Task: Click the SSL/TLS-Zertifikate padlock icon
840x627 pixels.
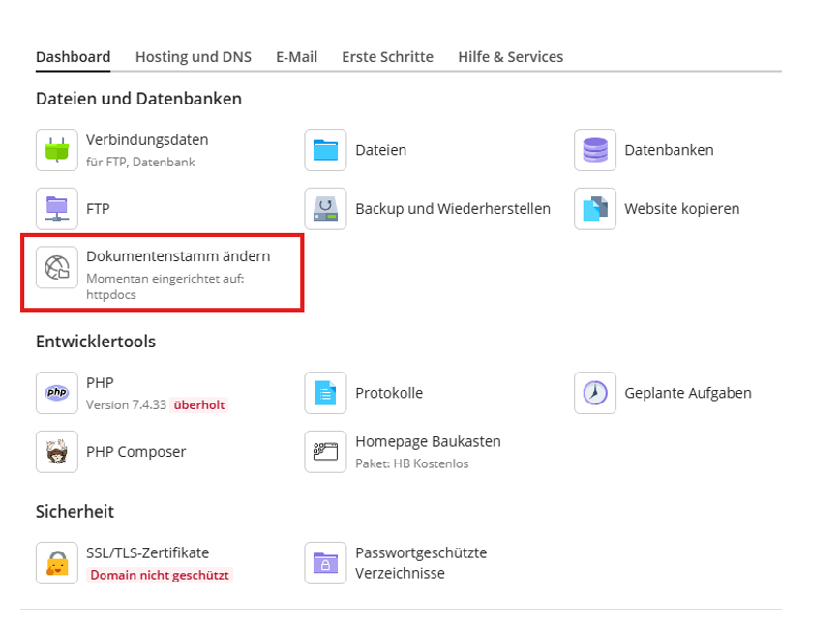Action: click(57, 563)
